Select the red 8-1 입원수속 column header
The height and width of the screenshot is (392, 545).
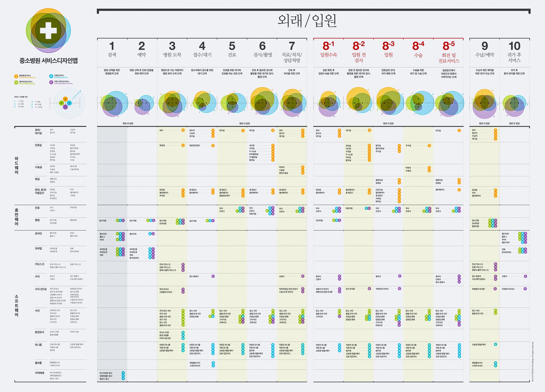pyautogui.click(x=328, y=49)
